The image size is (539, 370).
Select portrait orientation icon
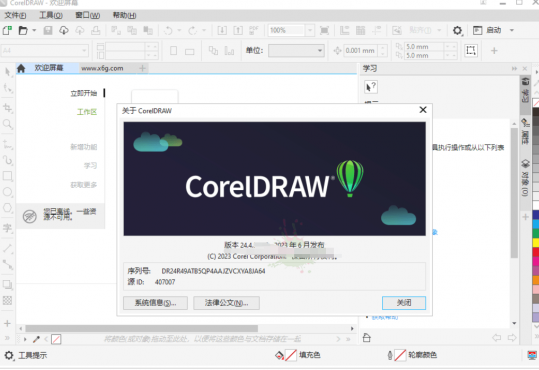tap(174, 51)
